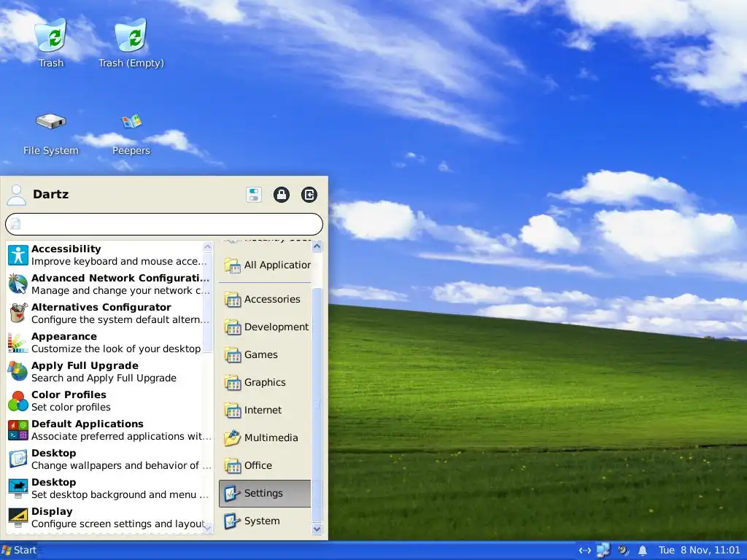Click the log out icon
Viewport: 747px width, 560px height.
click(309, 195)
